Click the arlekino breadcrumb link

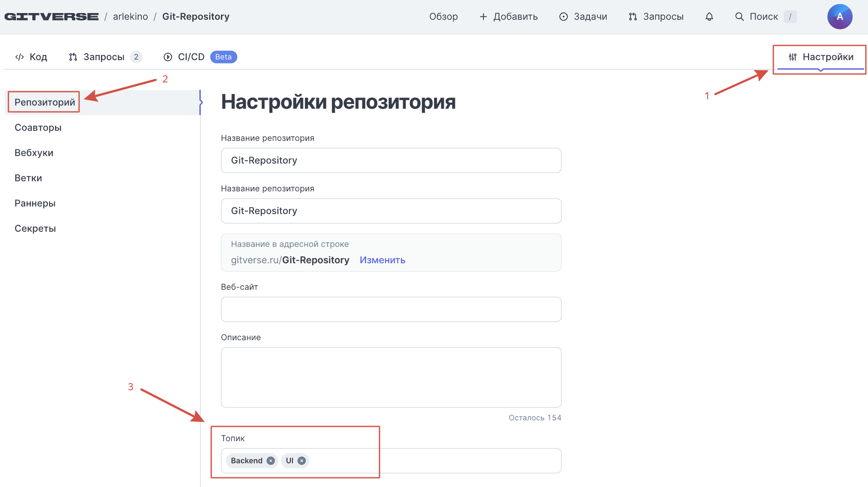(130, 16)
